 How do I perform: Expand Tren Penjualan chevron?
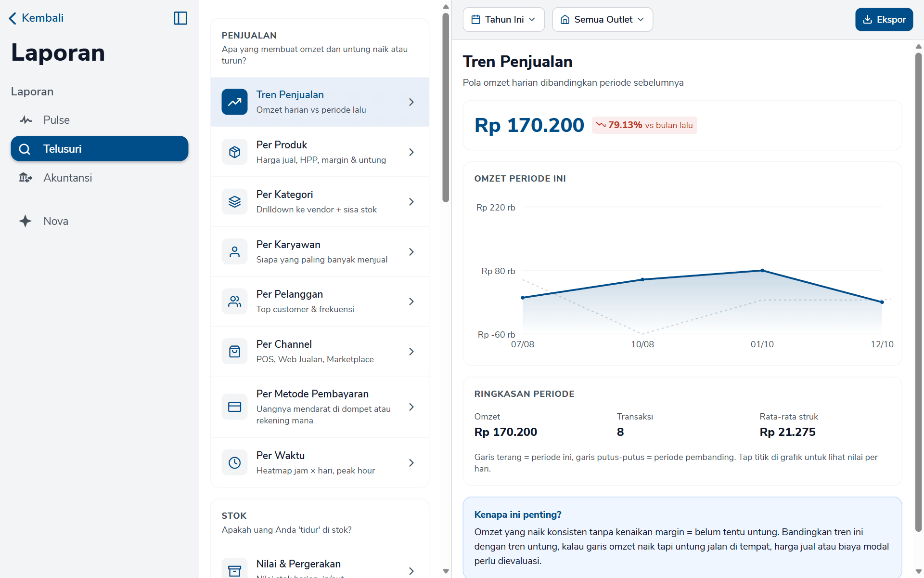[x=411, y=102]
